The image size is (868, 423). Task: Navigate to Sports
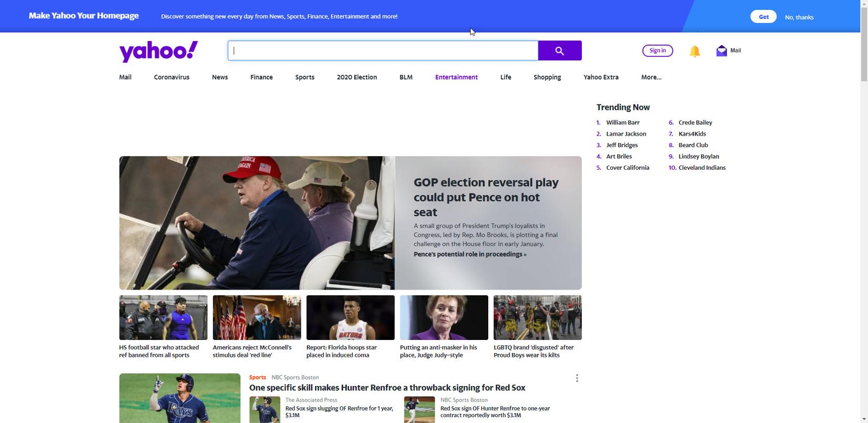click(x=305, y=77)
